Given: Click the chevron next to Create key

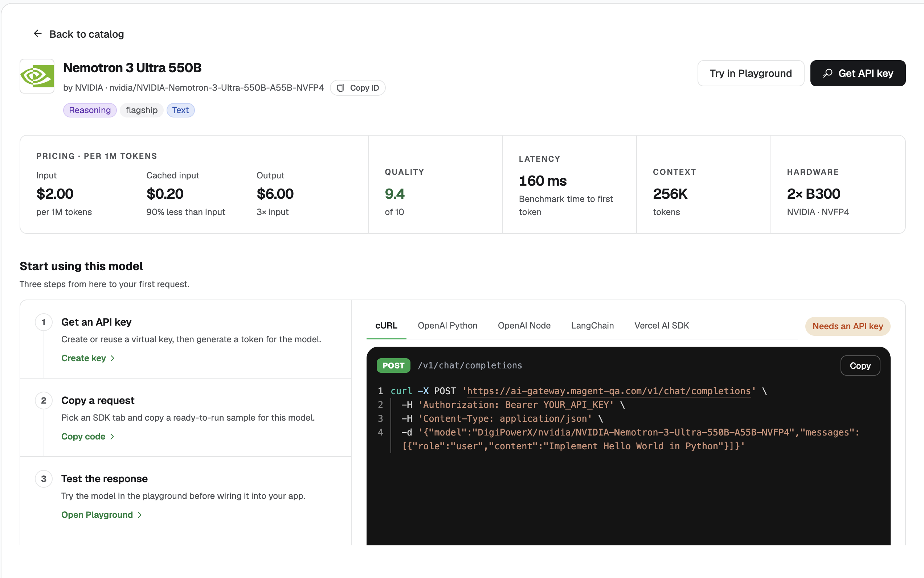Looking at the screenshot, I should click(113, 358).
